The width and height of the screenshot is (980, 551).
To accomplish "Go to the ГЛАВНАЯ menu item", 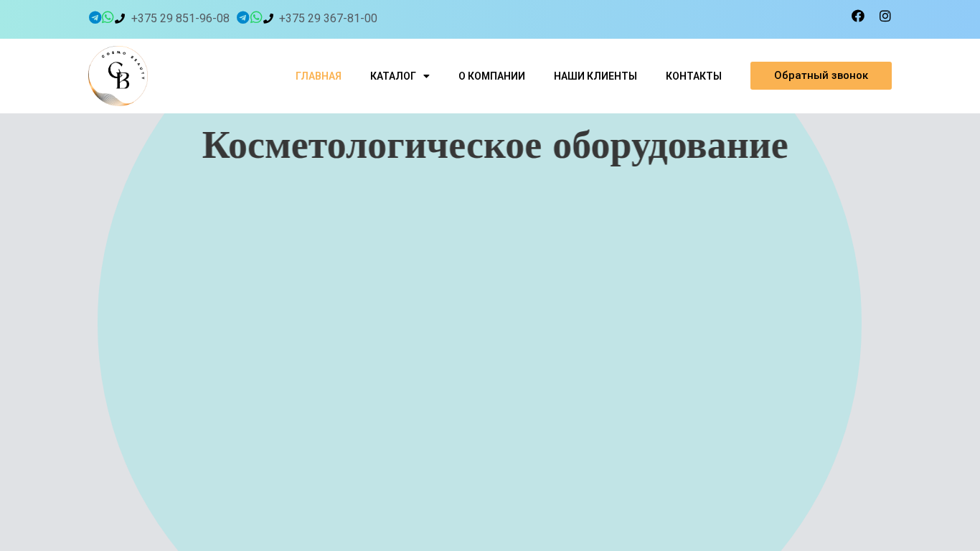I will (319, 76).
